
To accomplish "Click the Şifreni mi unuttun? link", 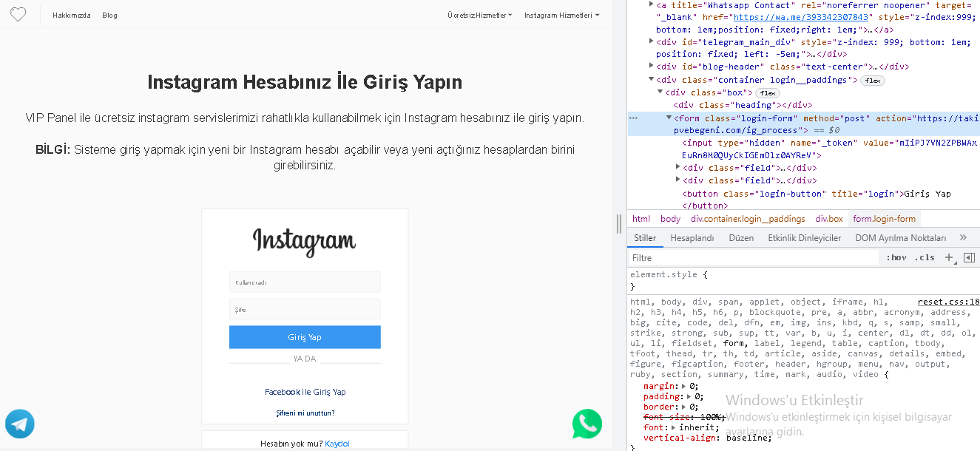I will point(305,413).
